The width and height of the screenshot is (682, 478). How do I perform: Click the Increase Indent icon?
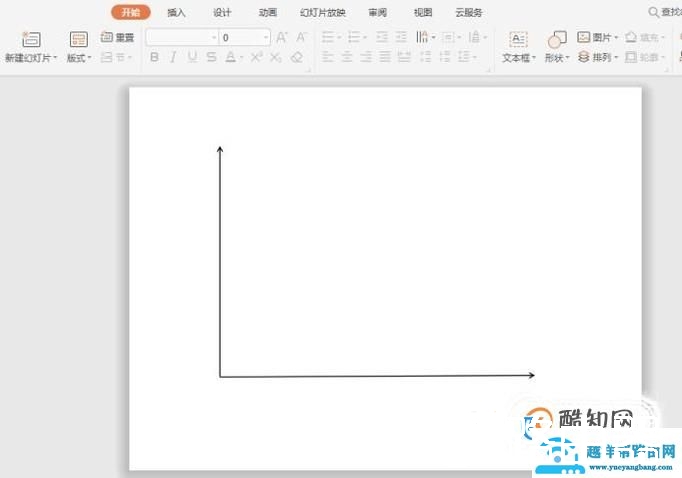[401, 37]
